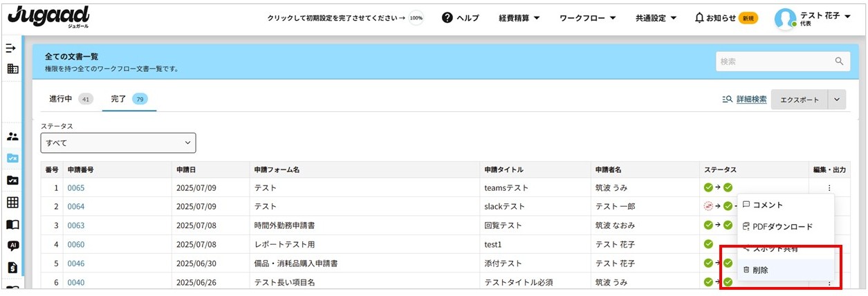Click the building icon in the sidebar
Screen dimensions: 868x296
tap(12, 69)
